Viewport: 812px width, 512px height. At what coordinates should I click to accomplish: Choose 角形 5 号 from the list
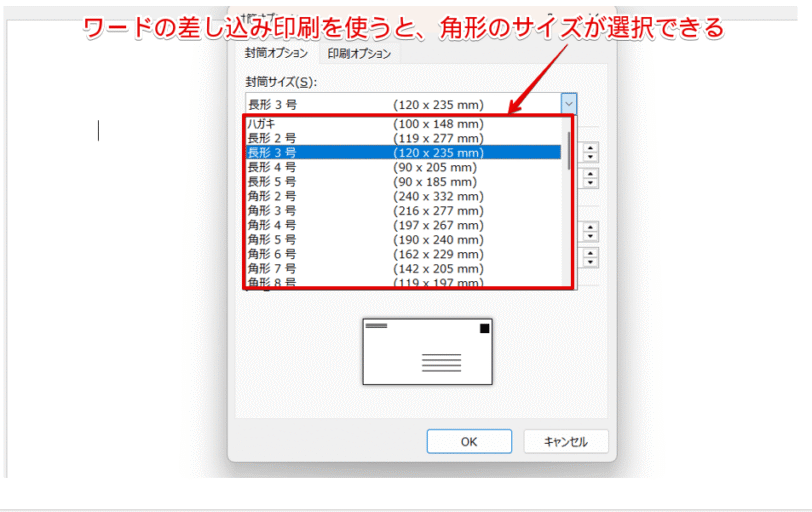pyautogui.click(x=403, y=240)
